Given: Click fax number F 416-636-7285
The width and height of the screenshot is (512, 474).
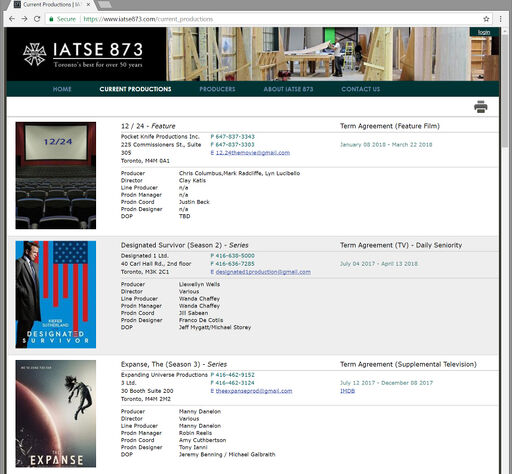Looking at the screenshot, I should point(233,264).
